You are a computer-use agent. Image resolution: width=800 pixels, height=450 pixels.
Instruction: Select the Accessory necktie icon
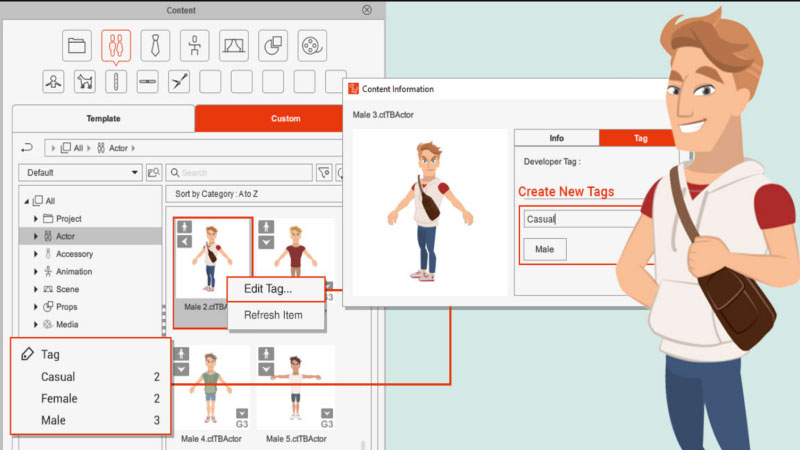(x=155, y=45)
